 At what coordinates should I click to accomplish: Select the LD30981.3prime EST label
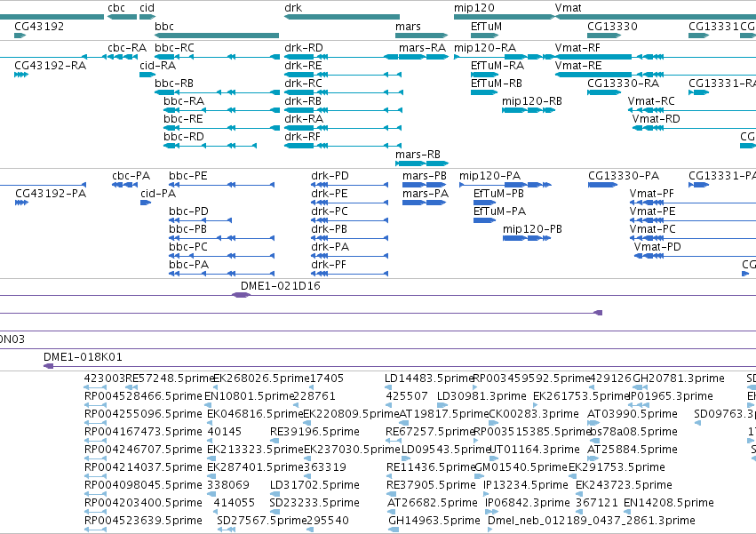coord(481,396)
